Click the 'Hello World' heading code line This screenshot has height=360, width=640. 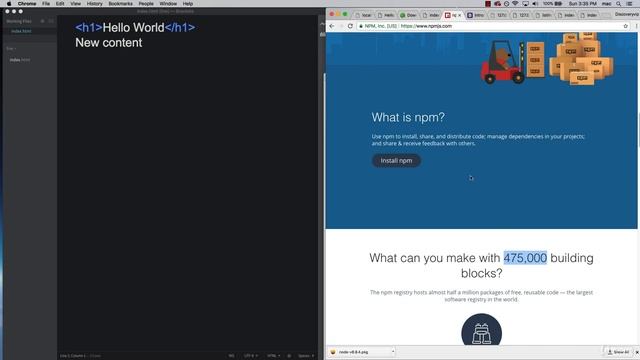click(x=135, y=27)
